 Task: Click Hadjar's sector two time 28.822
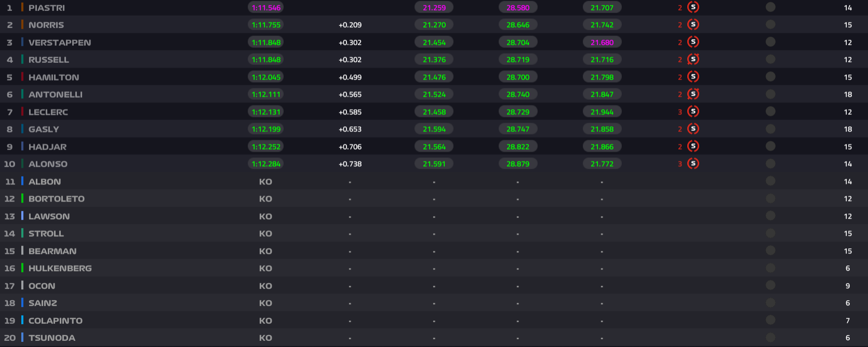pyautogui.click(x=518, y=147)
